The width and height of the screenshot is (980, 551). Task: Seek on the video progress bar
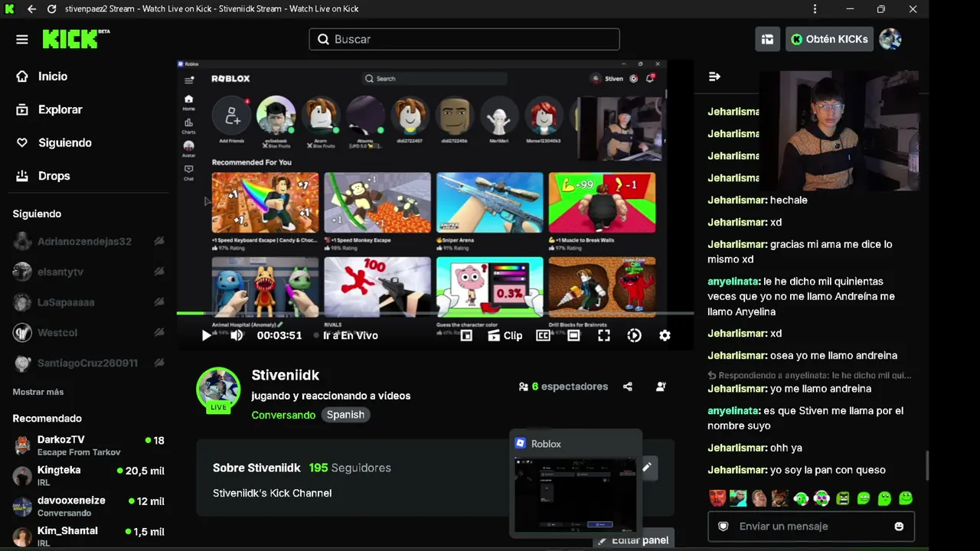point(435,313)
